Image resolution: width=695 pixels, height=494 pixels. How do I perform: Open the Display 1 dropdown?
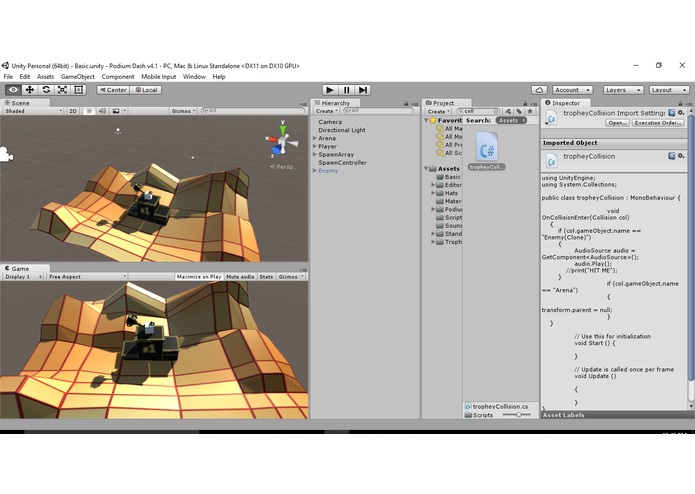[x=23, y=276]
